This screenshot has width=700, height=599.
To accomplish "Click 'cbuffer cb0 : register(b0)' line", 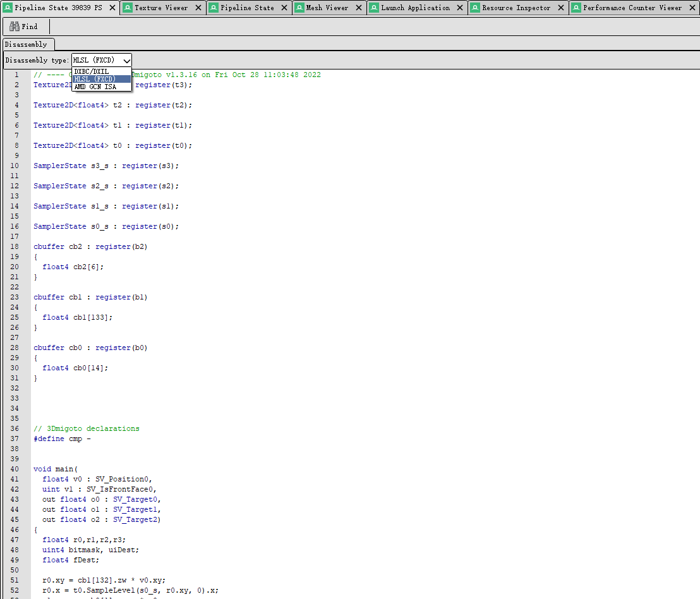I will 90,348.
